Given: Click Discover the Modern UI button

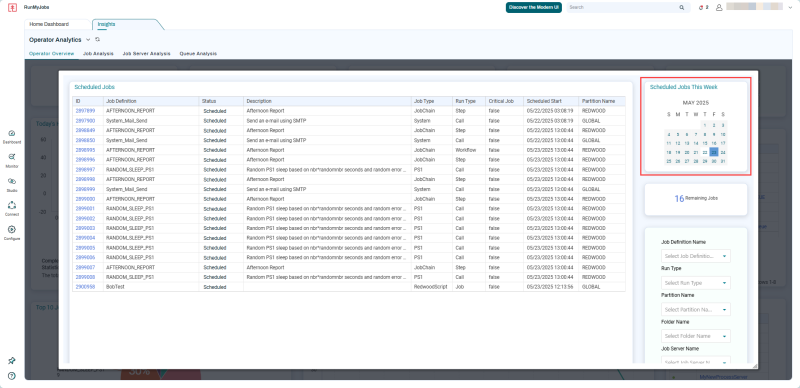Looking at the screenshot, I should [534, 8].
